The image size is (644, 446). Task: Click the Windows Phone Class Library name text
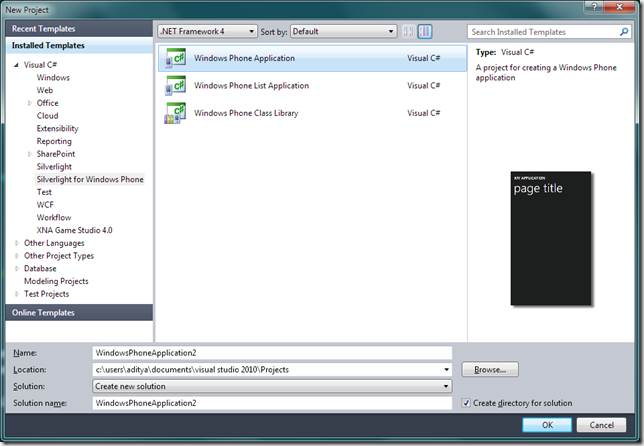point(246,113)
